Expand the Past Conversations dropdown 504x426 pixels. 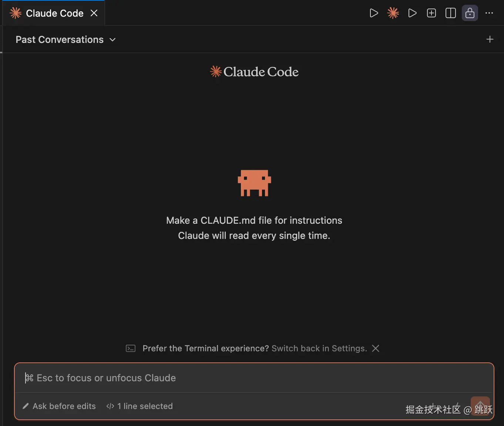point(65,40)
